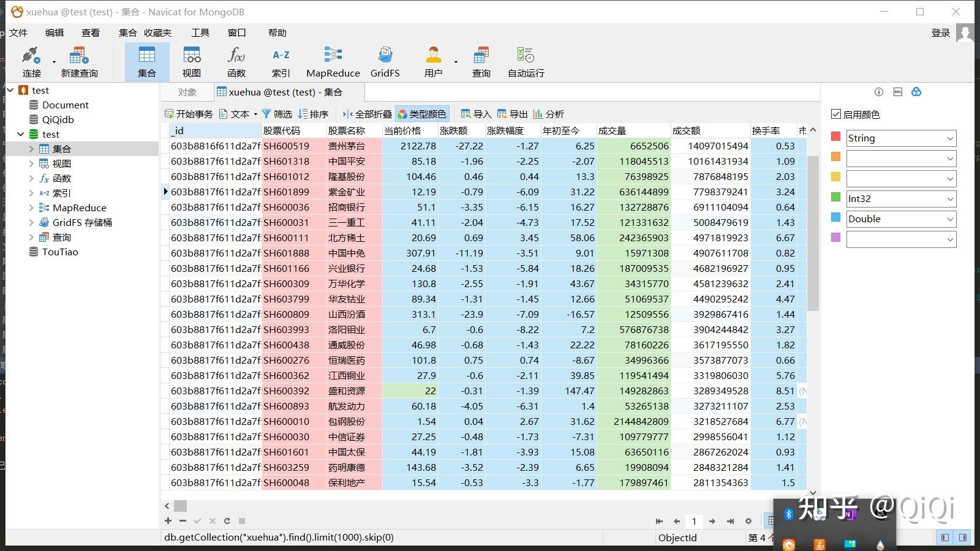Go to the previous page of results
This screenshot has width=980, height=551.
[677, 521]
